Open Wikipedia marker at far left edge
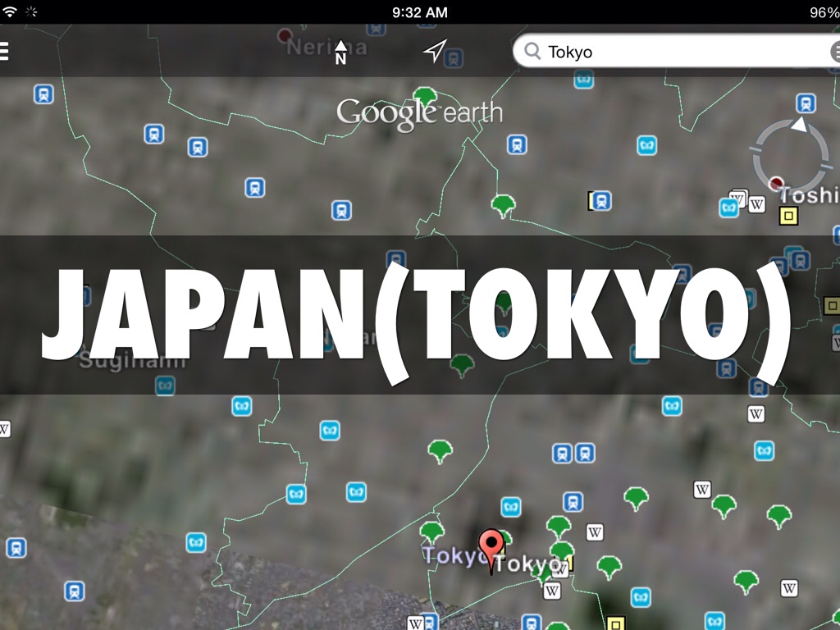The height and width of the screenshot is (630, 840). (x=4, y=428)
